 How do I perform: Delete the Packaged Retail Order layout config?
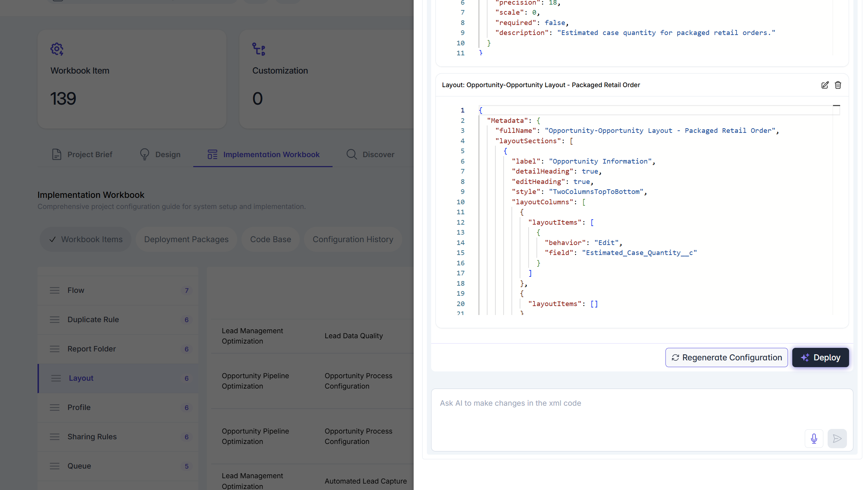tap(838, 85)
